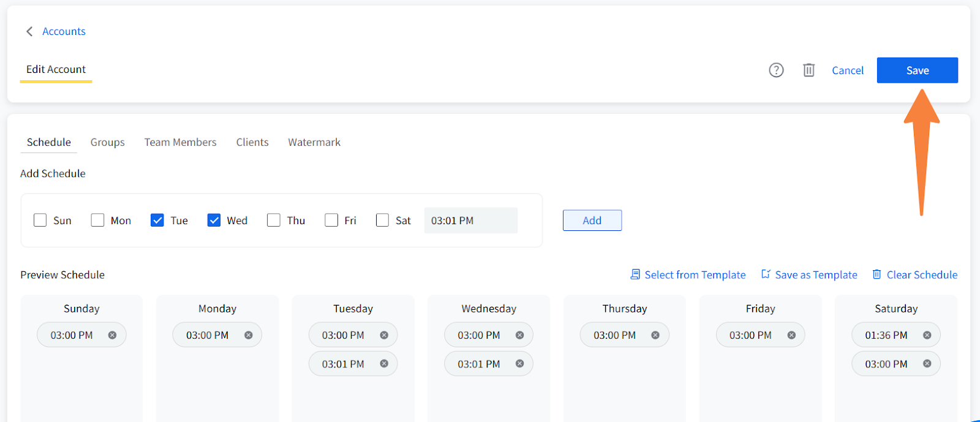Remove the 03:01 PM time from Tuesday
This screenshot has width=980, height=422.
(384, 364)
